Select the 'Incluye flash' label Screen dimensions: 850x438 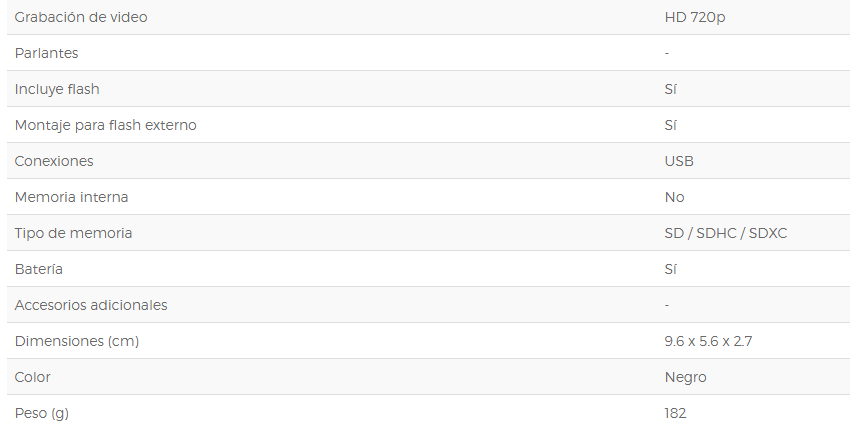tap(57, 89)
